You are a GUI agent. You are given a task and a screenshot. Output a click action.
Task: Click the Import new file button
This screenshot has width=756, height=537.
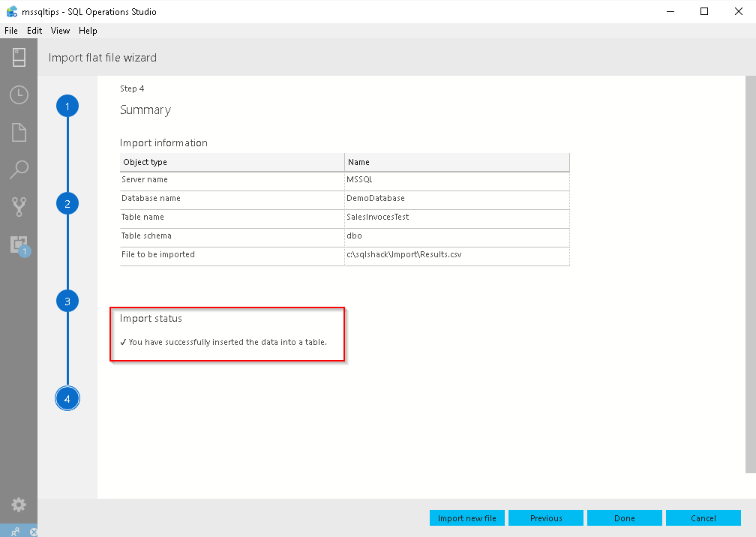tap(467, 518)
